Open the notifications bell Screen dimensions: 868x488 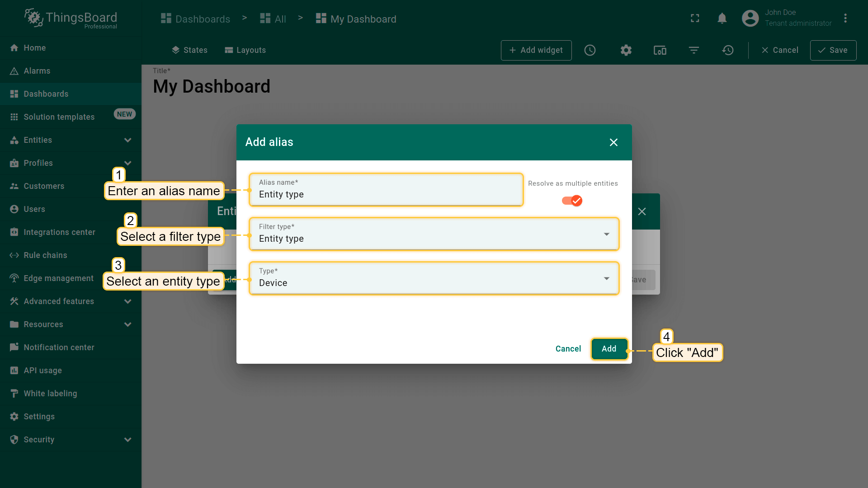click(722, 18)
